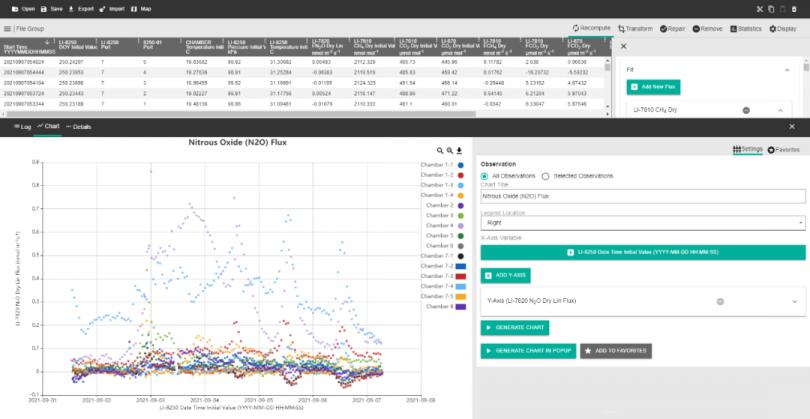810x419 pixels.
Task: Click the Open file icon
Action: 17,8
